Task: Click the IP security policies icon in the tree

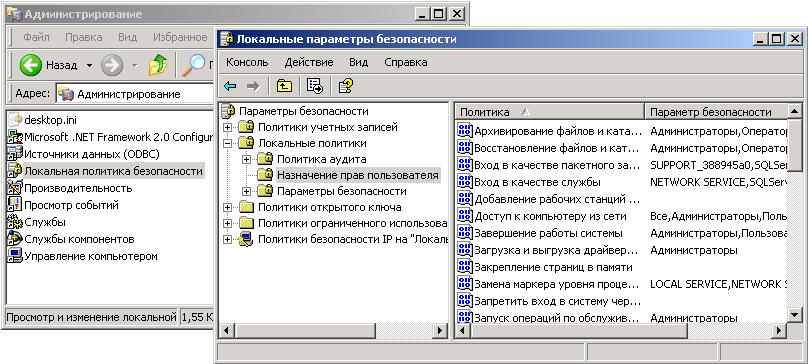Action: 247,239
